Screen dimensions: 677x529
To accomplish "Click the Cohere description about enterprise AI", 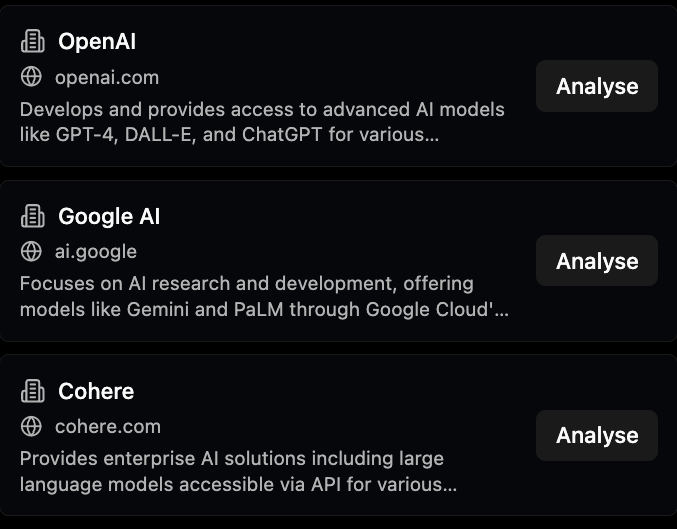I will pyautogui.click(x=238, y=471).
